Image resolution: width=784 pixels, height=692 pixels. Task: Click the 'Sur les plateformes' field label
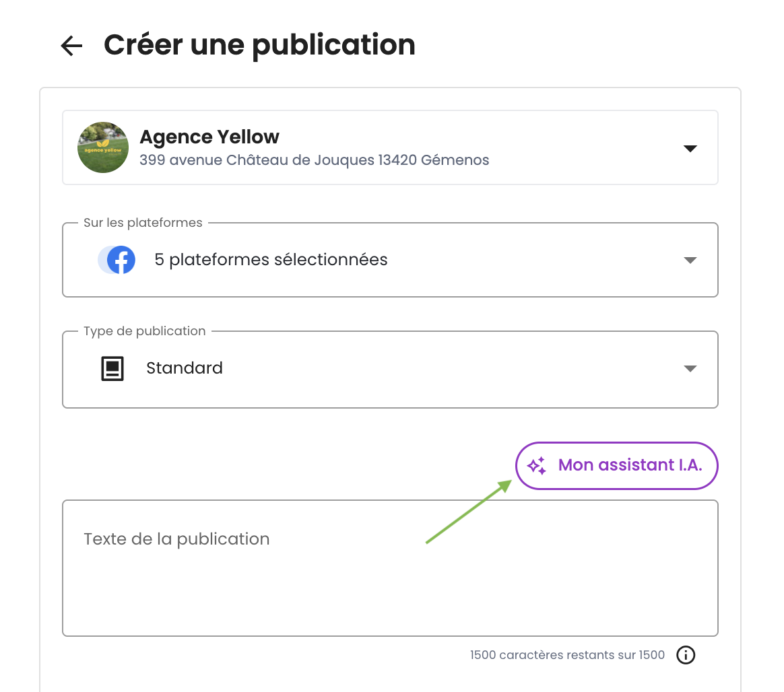[x=143, y=223]
